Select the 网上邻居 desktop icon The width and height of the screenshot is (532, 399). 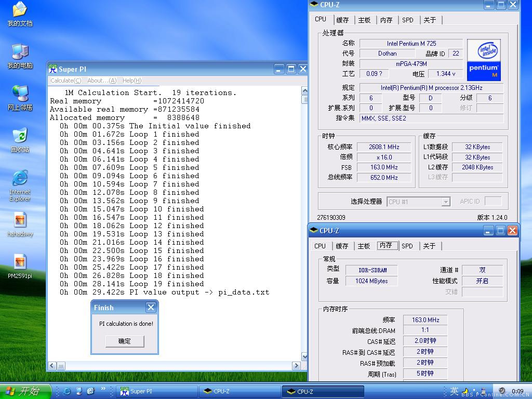point(20,98)
